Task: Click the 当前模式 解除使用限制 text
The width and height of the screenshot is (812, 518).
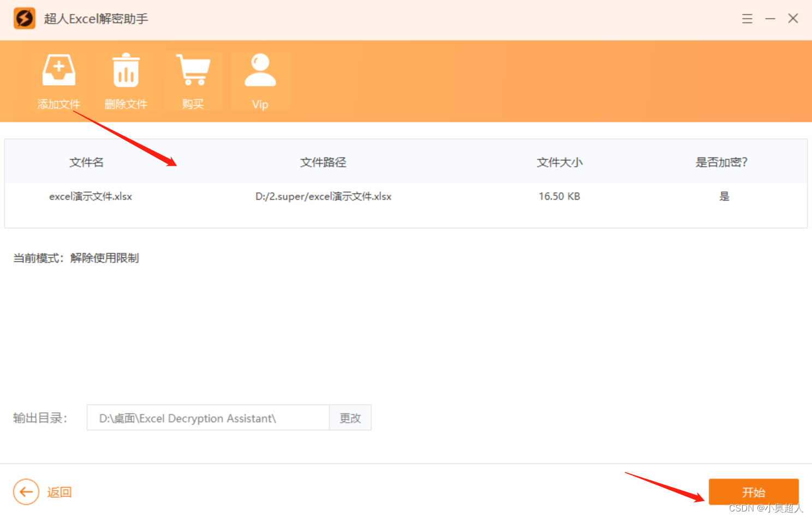Action: 76,258
